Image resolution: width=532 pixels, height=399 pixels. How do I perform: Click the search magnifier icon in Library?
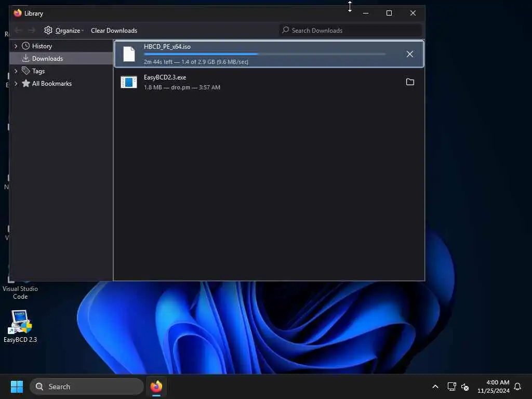pyautogui.click(x=286, y=30)
